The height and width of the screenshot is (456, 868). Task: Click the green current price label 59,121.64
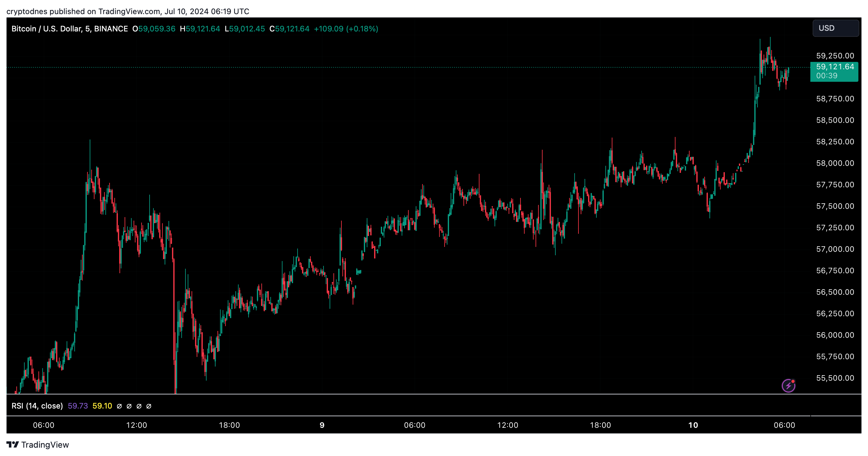click(835, 67)
